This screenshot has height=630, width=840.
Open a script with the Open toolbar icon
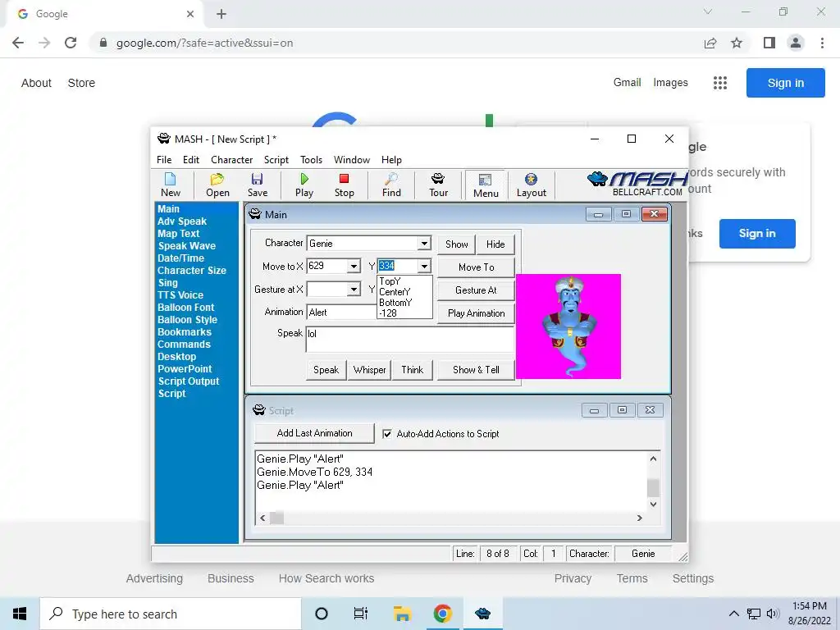pyautogui.click(x=217, y=185)
